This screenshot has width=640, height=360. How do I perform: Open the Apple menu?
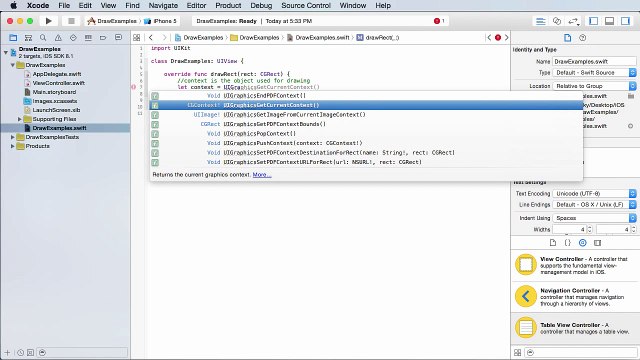coord(13,5)
